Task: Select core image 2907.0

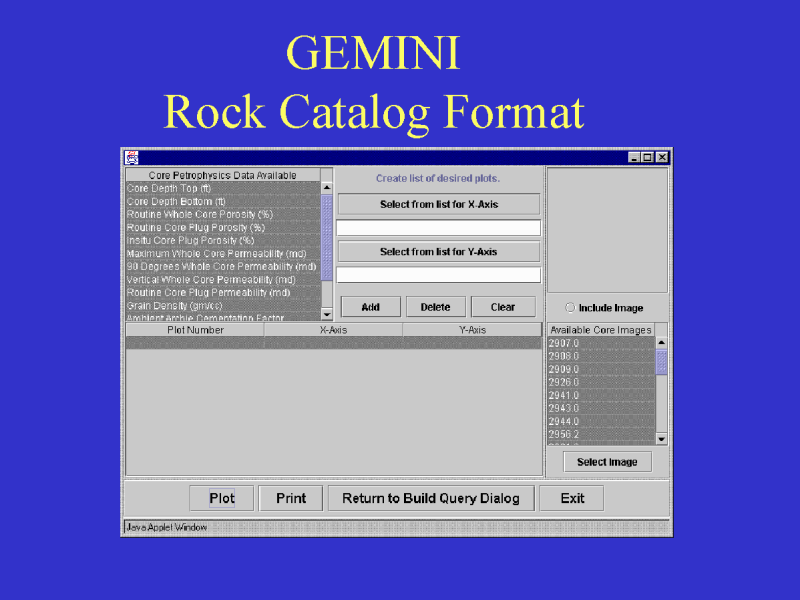Action: (602, 343)
